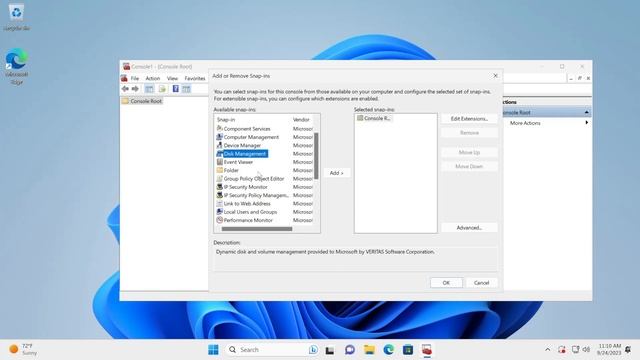This screenshot has height=360, width=640.
Task: Select Console Root in the console tree
Action: [142, 101]
